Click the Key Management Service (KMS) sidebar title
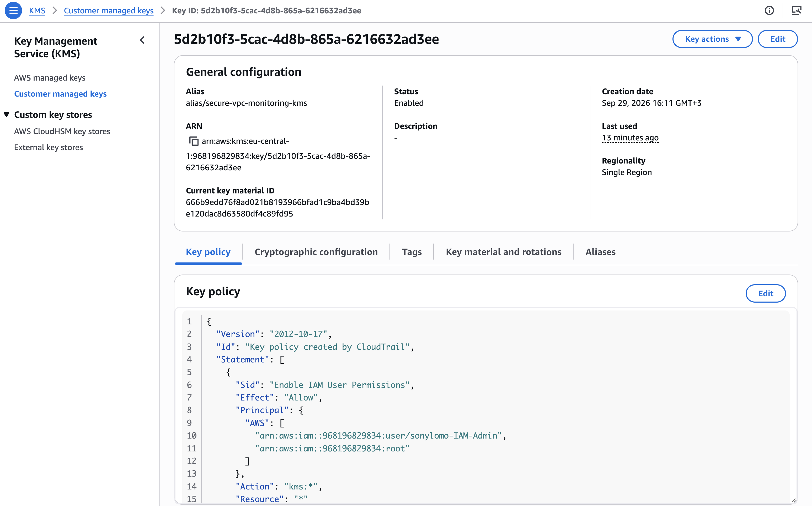The width and height of the screenshot is (812, 506). [56, 47]
